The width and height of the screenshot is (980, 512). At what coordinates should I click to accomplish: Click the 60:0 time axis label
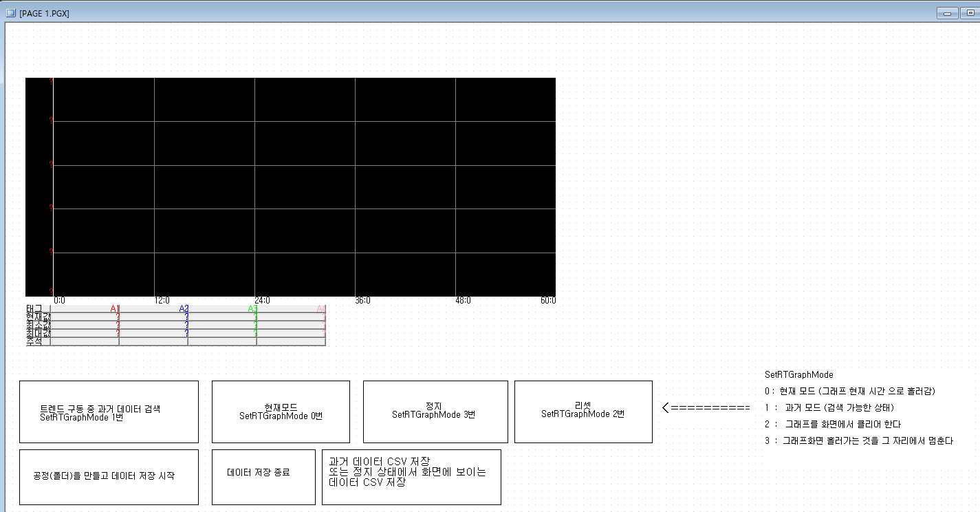point(548,301)
